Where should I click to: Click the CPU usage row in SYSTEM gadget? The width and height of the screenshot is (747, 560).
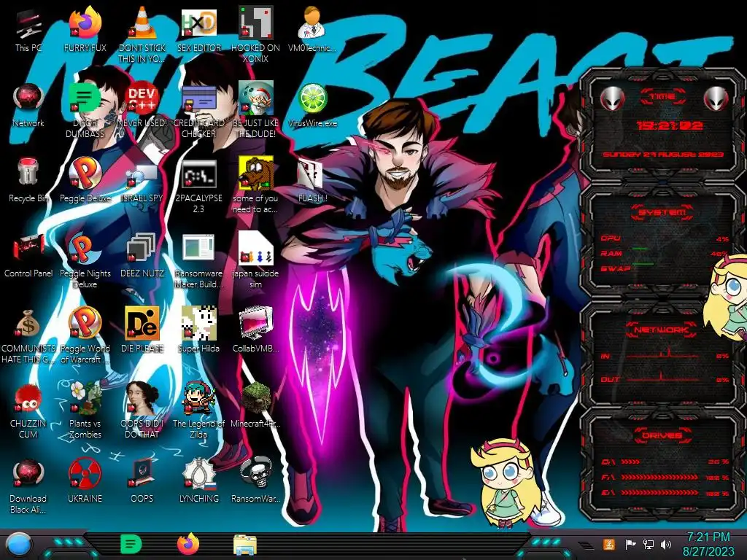(x=665, y=238)
